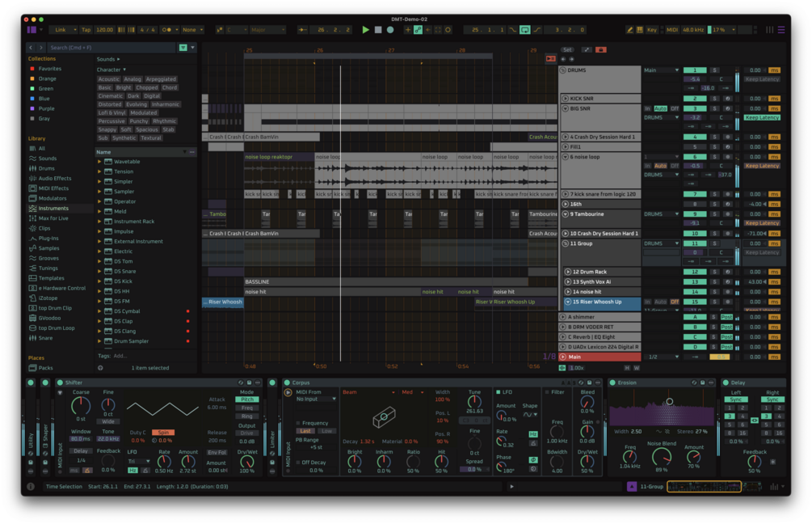
Task: Toggle the Corpus LFO checkbox
Action: point(499,392)
